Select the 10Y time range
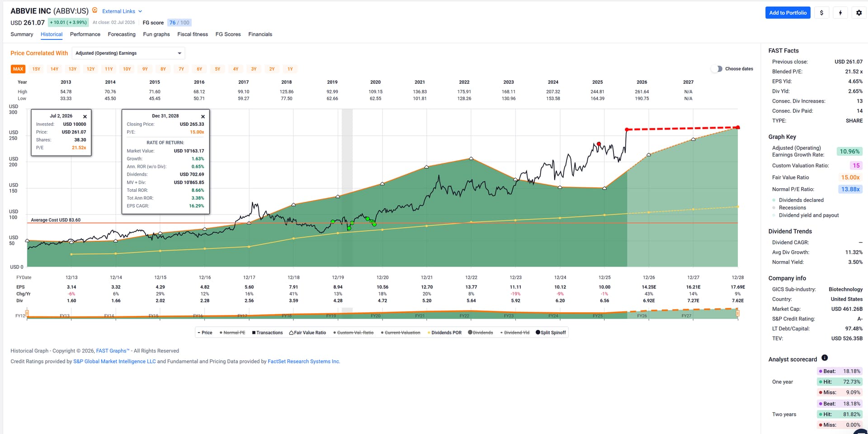Viewport: 868px width, 434px height. [127, 69]
